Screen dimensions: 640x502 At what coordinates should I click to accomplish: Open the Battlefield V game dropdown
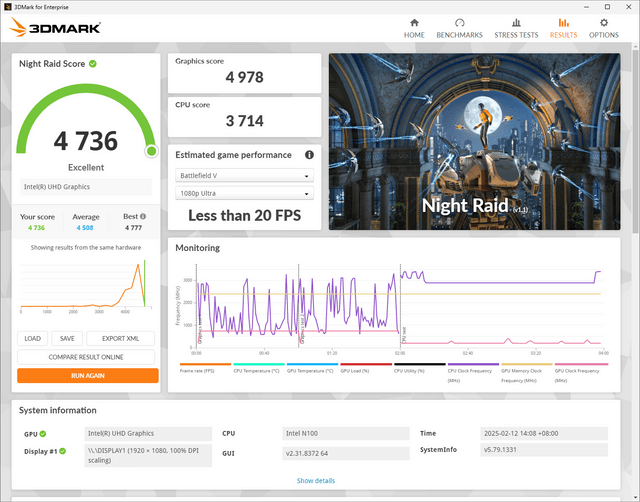tap(244, 175)
